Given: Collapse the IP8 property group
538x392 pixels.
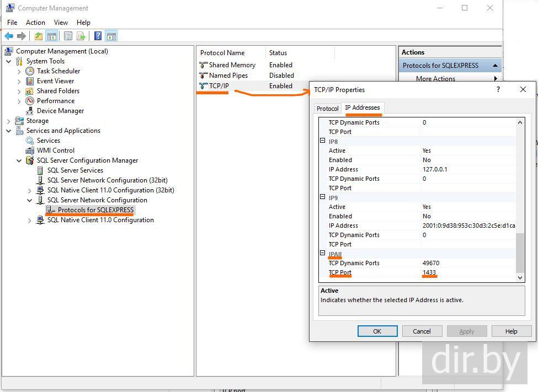Looking at the screenshot, I should pyautogui.click(x=323, y=141).
